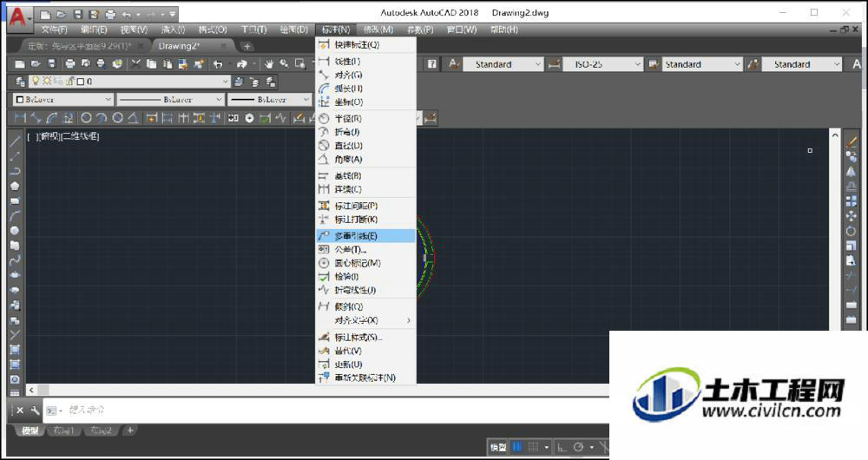This screenshot has height=460, width=868.
Task: Close the Drawing2* file tab
Action: [224, 46]
